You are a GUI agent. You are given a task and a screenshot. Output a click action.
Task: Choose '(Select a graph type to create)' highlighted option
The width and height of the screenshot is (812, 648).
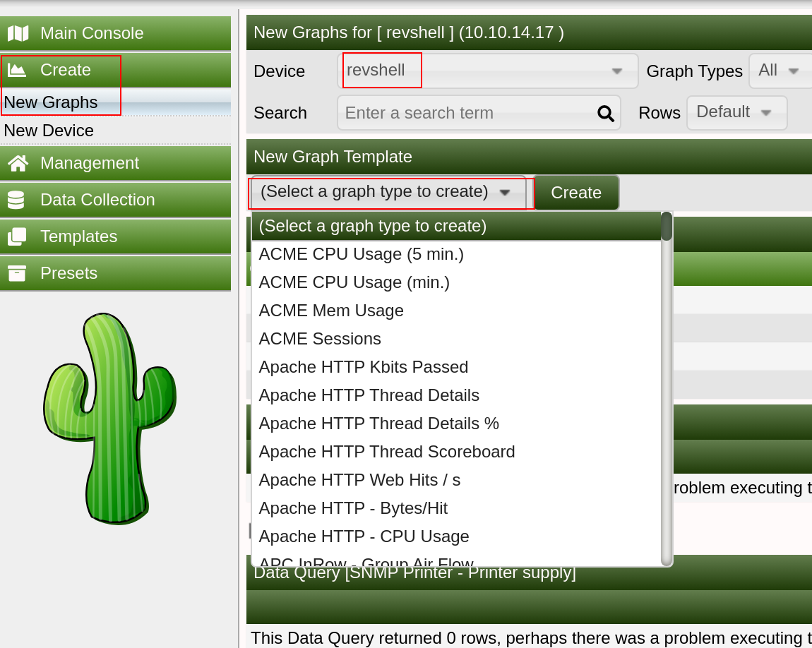click(x=456, y=226)
